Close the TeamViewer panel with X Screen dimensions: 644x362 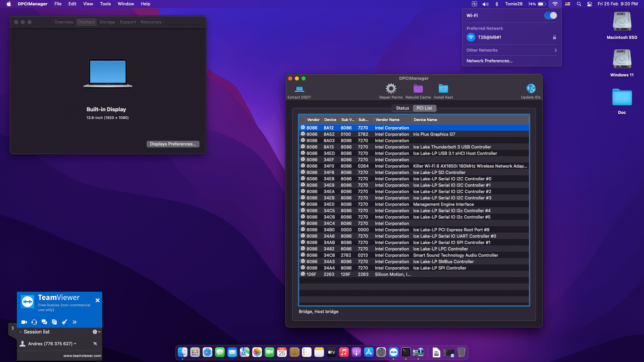tap(97, 300)
